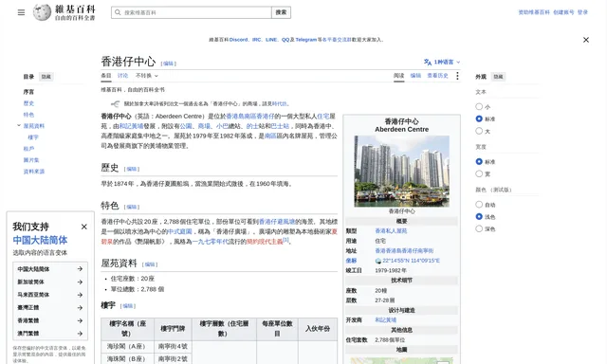Open the 查看历史 tab

coord(437,76)
